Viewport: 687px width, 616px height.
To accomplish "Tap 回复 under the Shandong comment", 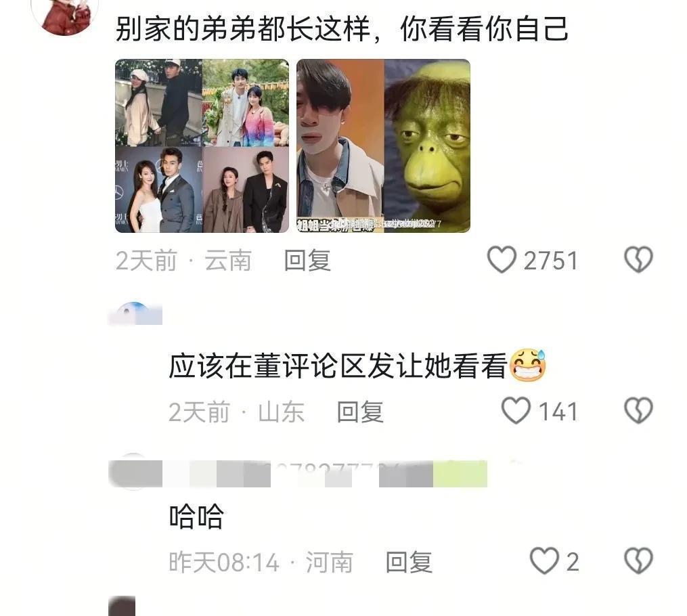I will click(360, 412).
